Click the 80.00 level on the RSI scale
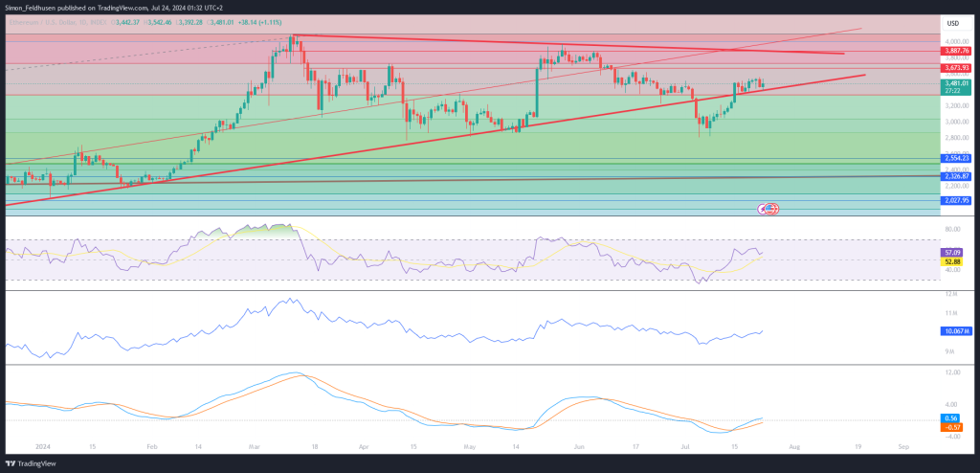The width and height of the screenshot is (980, 473). 952,230
